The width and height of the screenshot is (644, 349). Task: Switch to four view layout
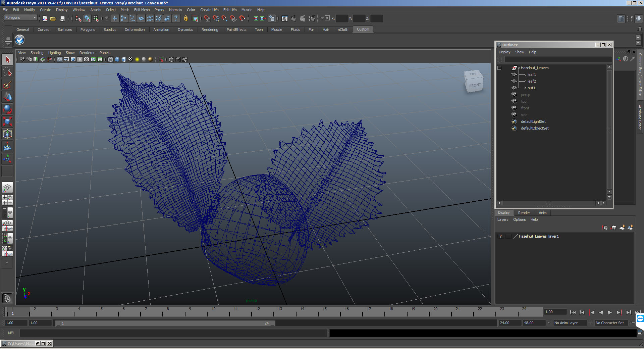pos(7,200)
